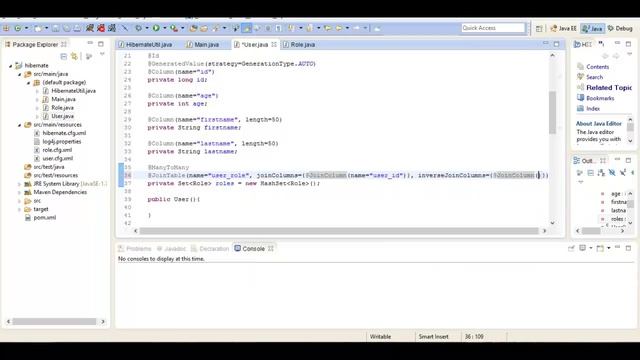Toggle Mark Occurrences in toolbar
The height and width of the screenshot is (360, 640).
(246, 28)
